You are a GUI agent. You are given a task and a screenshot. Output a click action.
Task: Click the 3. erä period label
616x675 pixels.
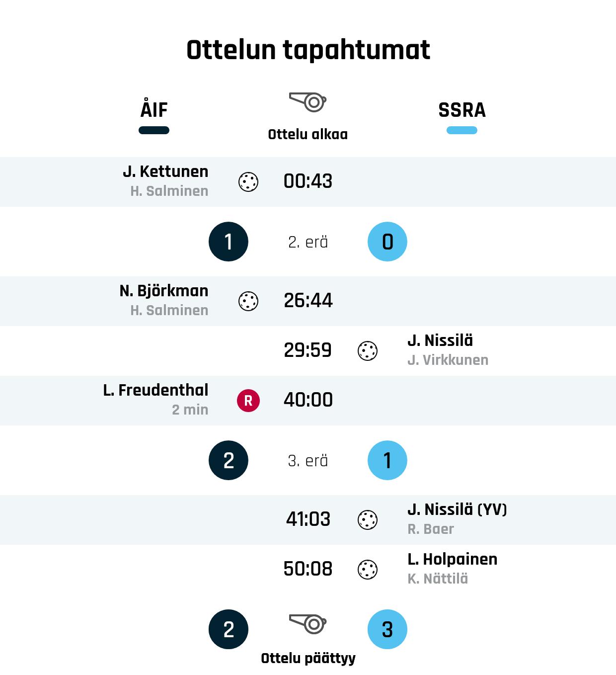coord(308,461)
